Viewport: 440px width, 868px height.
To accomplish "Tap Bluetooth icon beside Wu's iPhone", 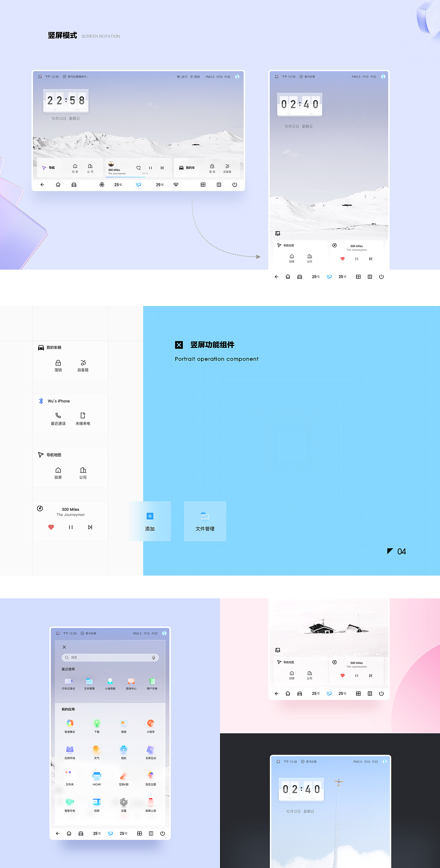I will [41, 401].
